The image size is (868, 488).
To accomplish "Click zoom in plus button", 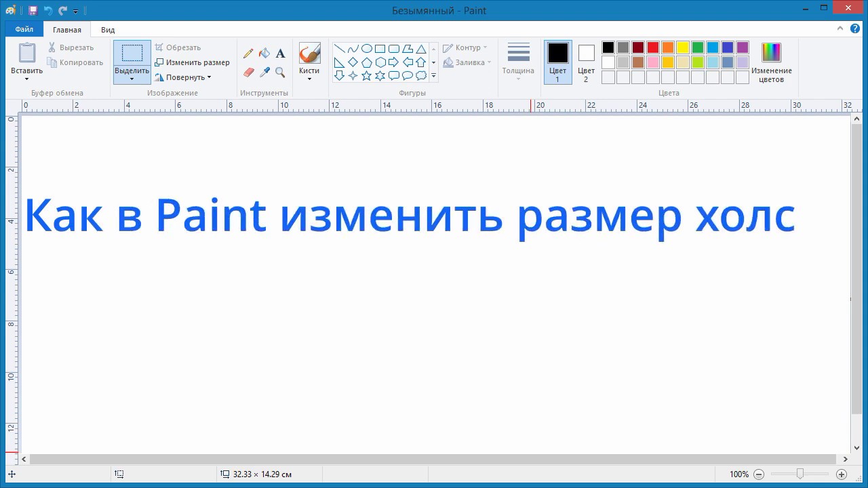I will click(x=842, y=474).
